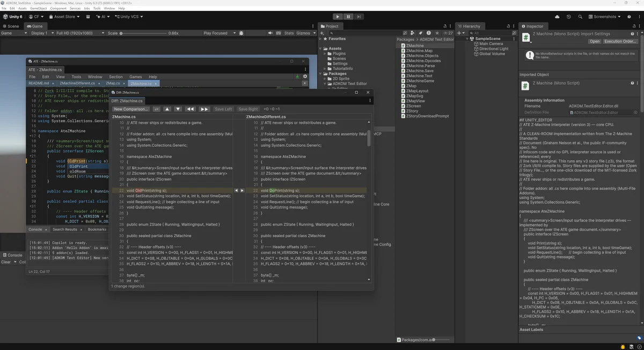This screenshot has height=350, width=644.
Task: Click New Comparison... in Diff window
Action: point(131,109)
